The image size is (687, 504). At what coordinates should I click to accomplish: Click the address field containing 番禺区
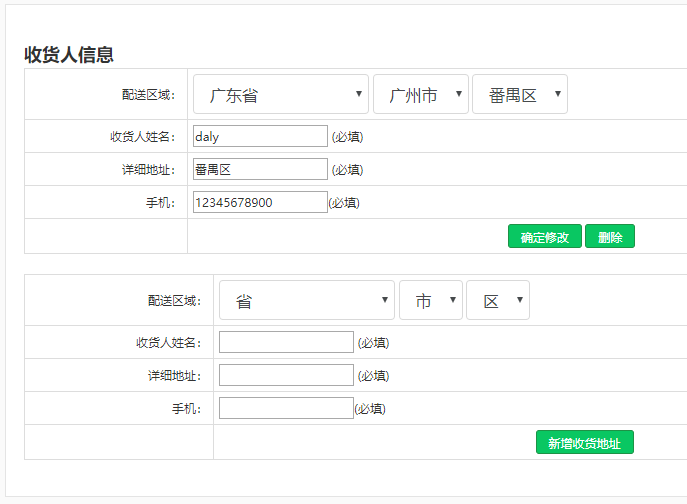260,169
